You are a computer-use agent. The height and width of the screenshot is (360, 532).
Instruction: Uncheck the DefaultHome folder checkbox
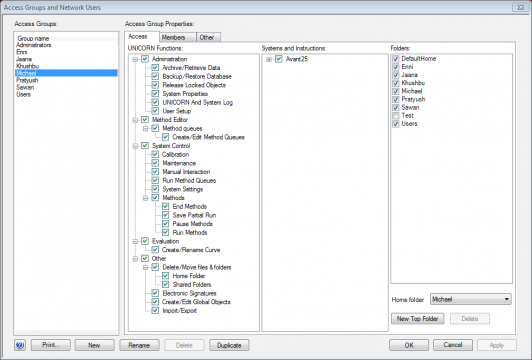click(x=396, y=59)
